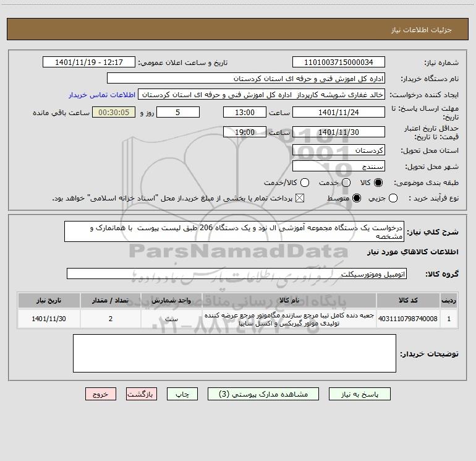Click the کد کالا column header
Viewport: 476px width, 461px height.
coord(408,300)
